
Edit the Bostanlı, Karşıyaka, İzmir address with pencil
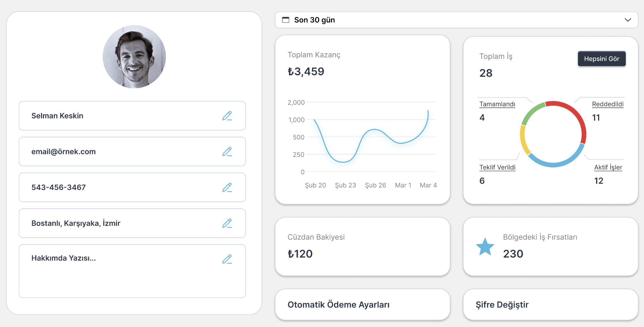227,223
